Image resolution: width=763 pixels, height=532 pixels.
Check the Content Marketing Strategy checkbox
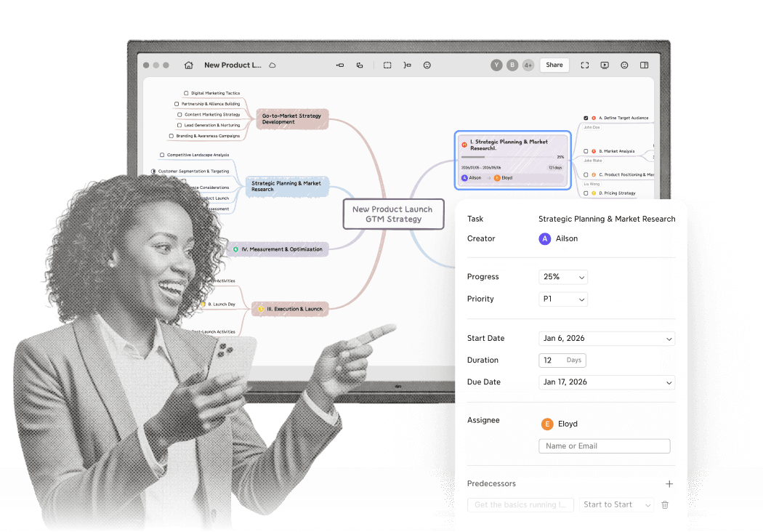coord(179,114)
